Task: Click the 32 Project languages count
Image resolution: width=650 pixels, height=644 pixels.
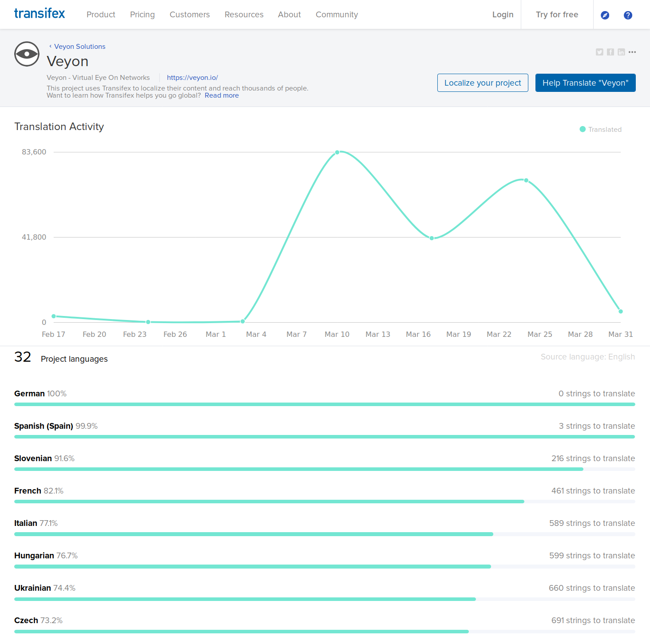Action: point(61,357)
